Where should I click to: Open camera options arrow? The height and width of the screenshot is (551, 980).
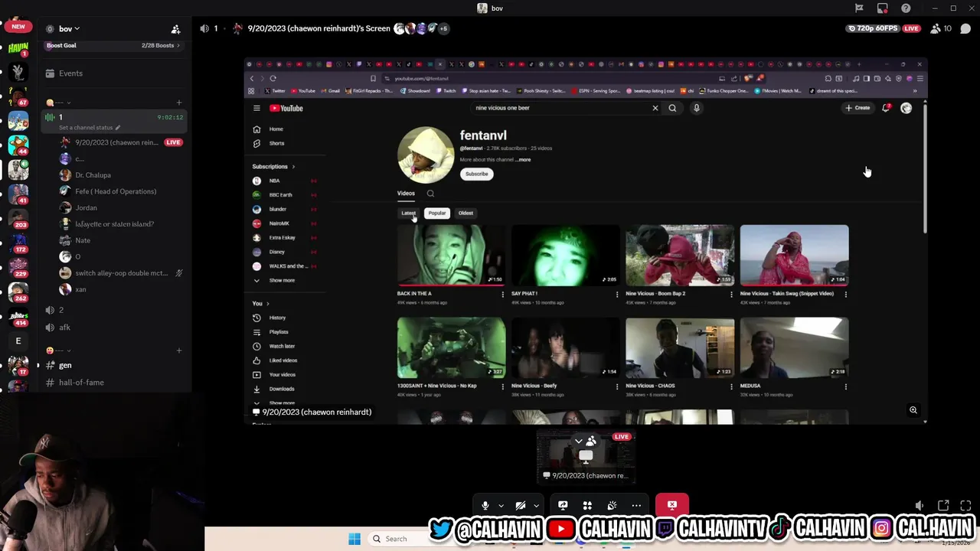coord(536,505)
